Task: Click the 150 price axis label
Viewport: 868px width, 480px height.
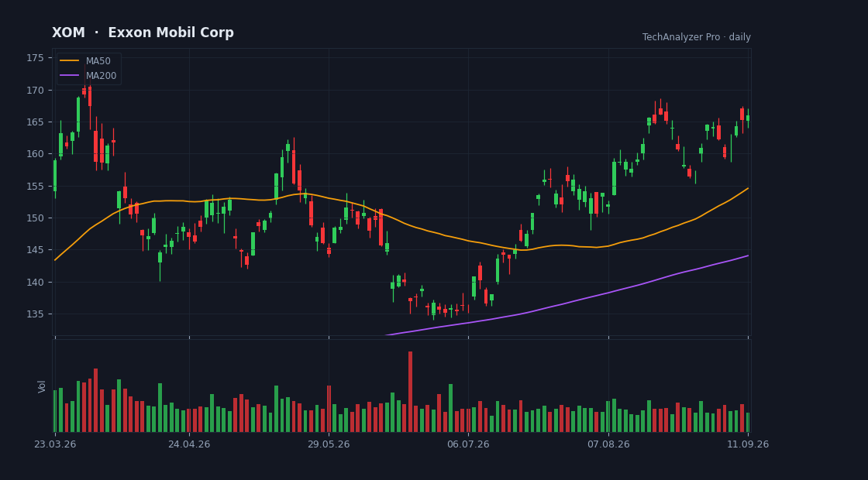Action: (x=35, y=218)
